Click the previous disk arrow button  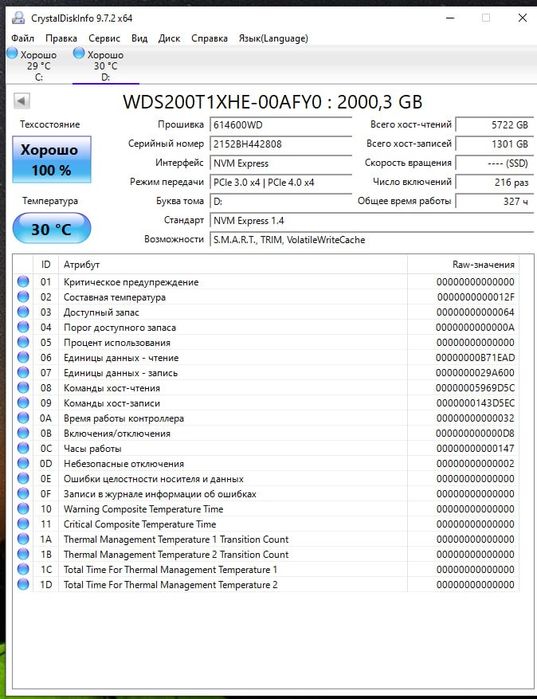(21, 101)
